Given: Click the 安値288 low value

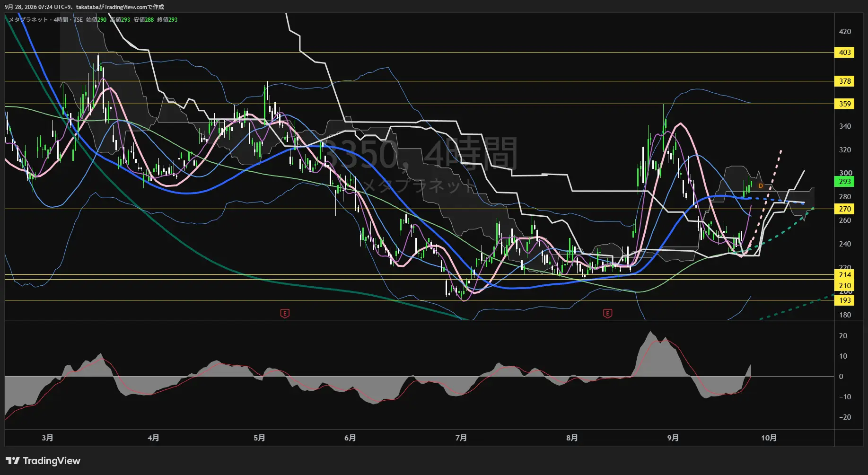Looking at the screenshot, I should 144,20.
